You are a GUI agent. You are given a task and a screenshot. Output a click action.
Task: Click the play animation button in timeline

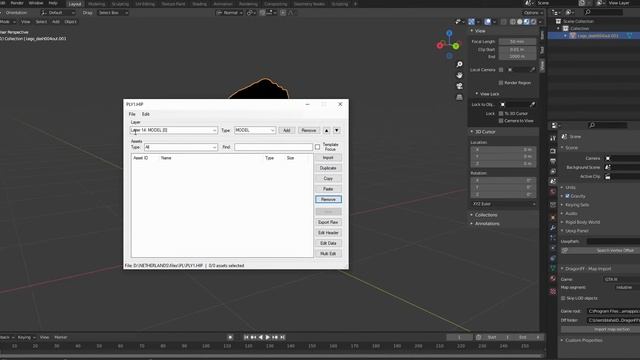(268, 337)
